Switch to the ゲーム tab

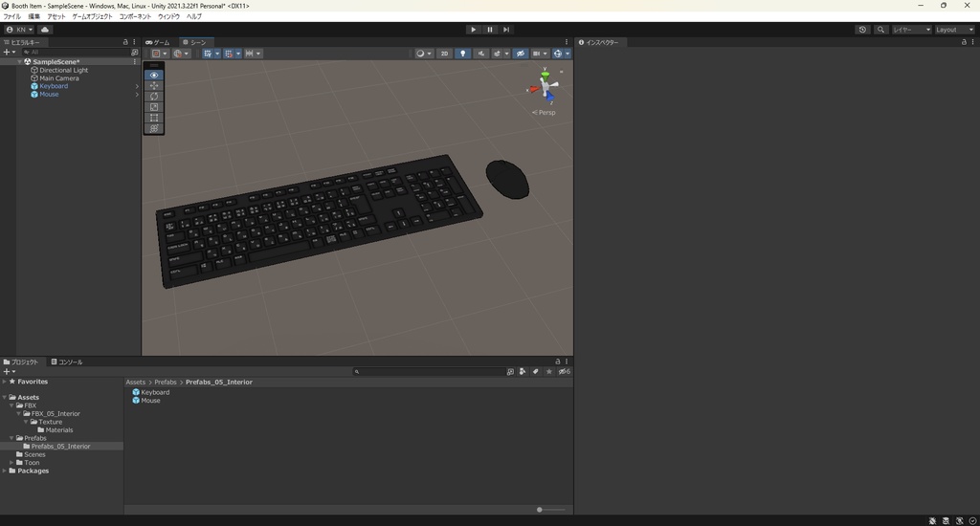tap(158, 42)
